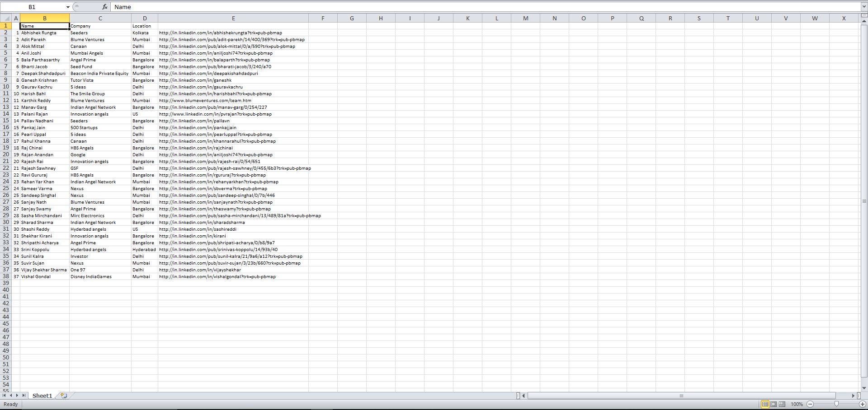868x410 pixels.
Task: Click cell with Hyderabad location
Action: 145,249
